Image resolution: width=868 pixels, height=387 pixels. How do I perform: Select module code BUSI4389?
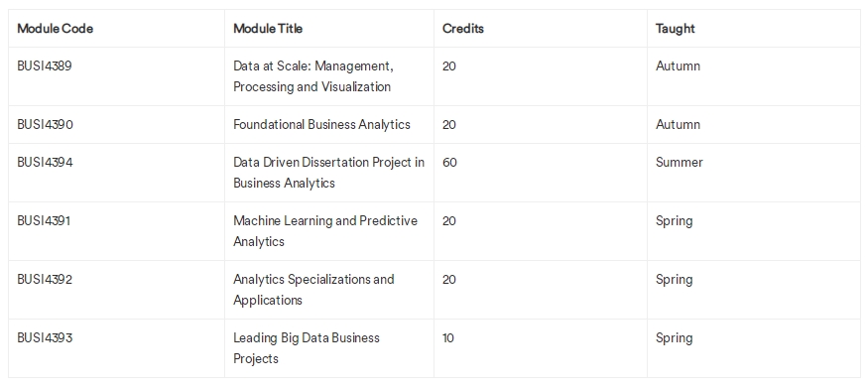45,65
